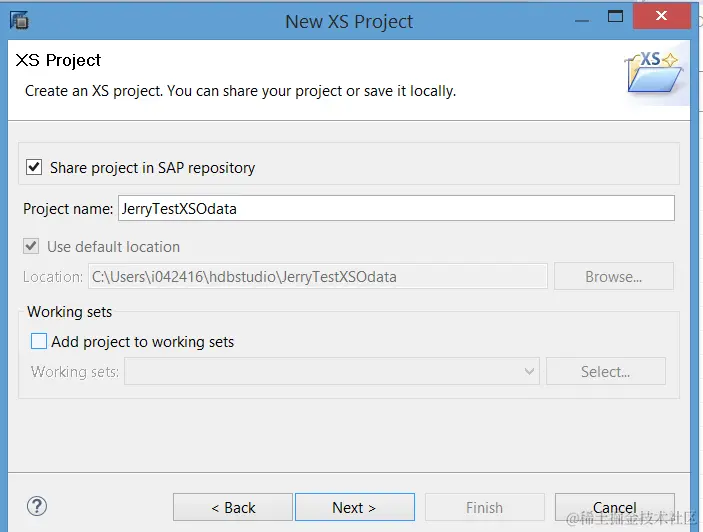Screen dimensions: 703x532
Task: Minimize the New XS Project dialog
Action: click(x=582, y=19)
